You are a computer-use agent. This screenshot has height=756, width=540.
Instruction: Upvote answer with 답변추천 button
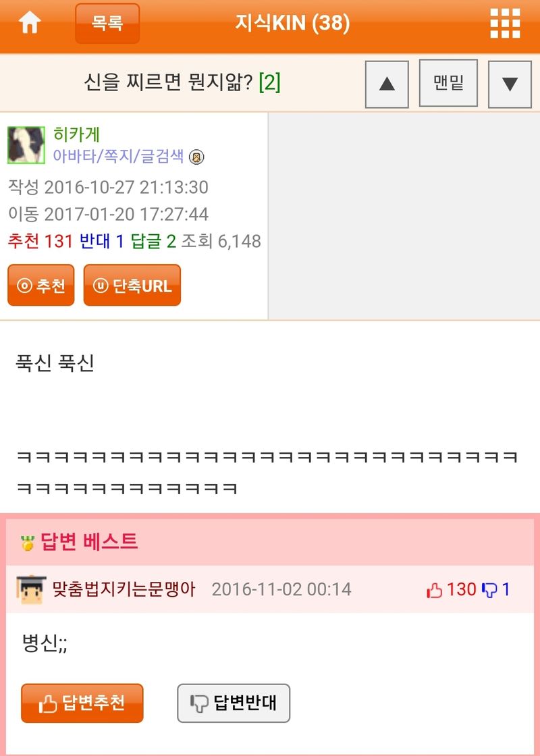[82, 703]
